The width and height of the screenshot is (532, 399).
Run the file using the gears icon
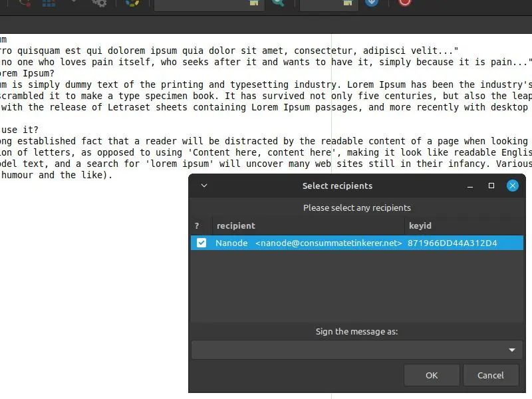pos(99,3)
